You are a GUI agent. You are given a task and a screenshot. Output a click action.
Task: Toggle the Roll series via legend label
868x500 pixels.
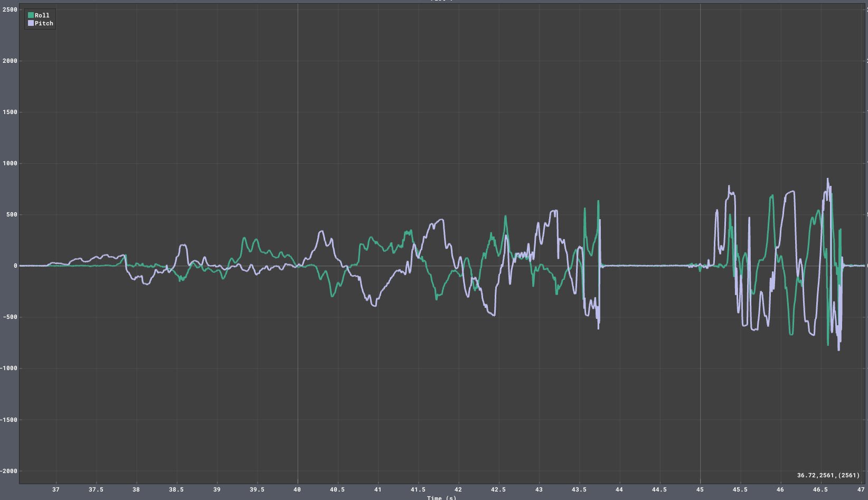[42, 15]
